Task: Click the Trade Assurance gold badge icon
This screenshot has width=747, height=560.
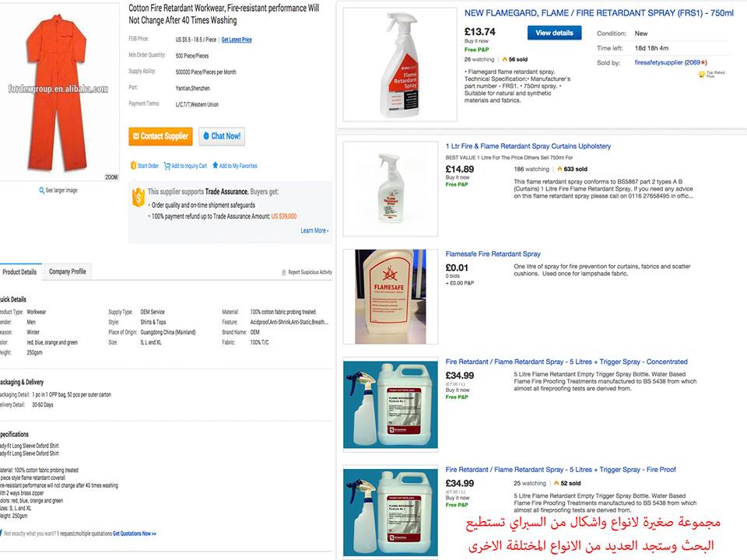Action: tap(138, 196)
